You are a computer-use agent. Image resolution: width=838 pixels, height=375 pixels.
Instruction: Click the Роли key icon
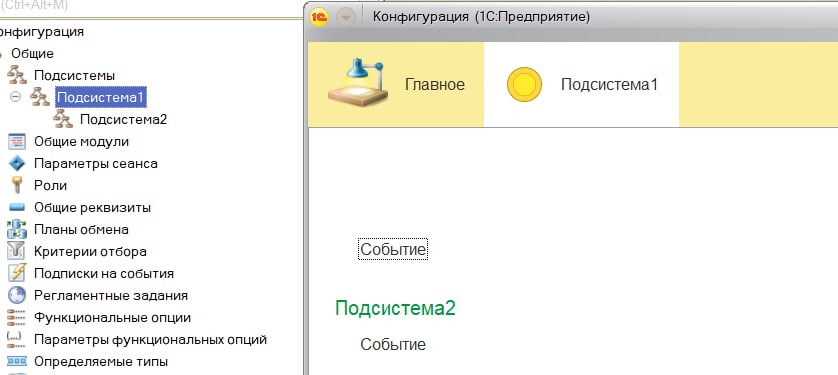(17, 185)
